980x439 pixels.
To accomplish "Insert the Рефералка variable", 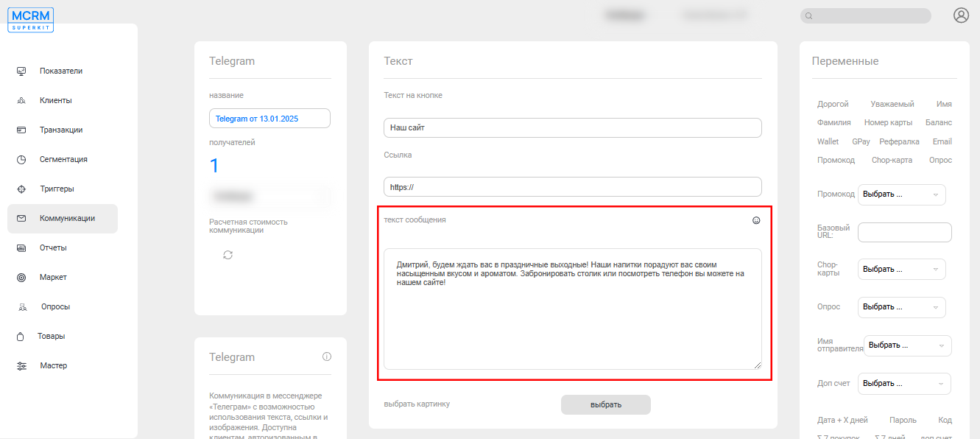I will tap(899, 141).
